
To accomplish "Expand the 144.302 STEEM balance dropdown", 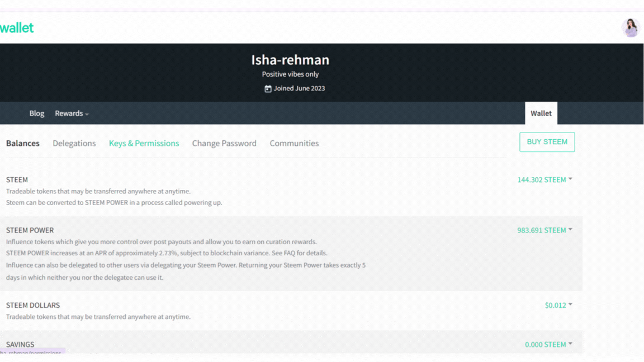I will coord(544,180).
